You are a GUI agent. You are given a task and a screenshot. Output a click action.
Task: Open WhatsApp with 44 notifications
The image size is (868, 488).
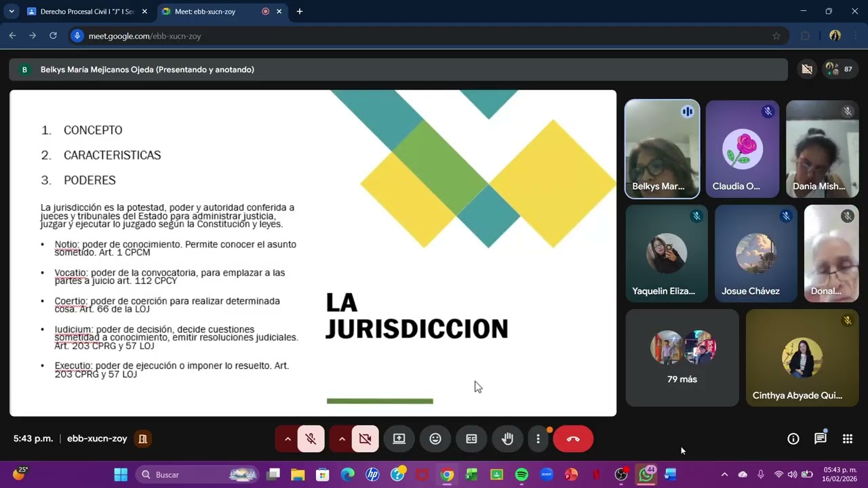[x=646, y=474]
